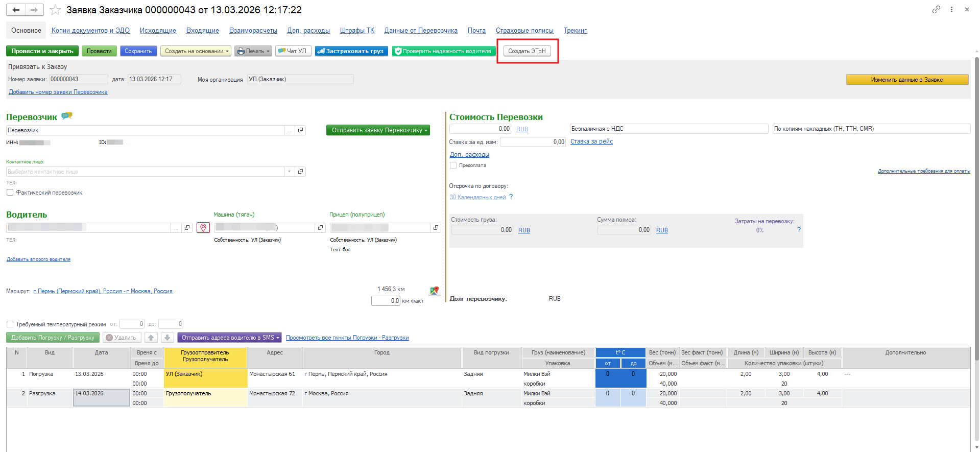Open the Добавить номер заявки Перевозчика link
The image size is (980, 452).
(x=58, y=92)
